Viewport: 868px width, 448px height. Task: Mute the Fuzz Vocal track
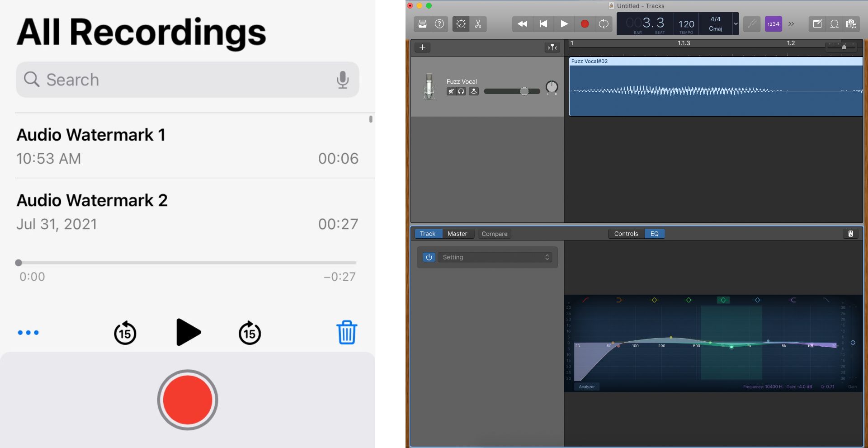tap(451, 91)
